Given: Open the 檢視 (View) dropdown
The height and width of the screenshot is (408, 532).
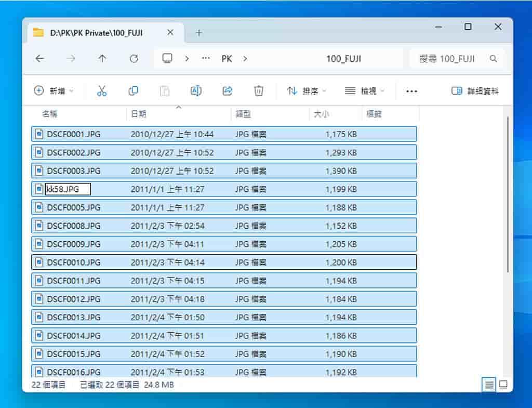Looking at the screenshot, I should (365, 91).
